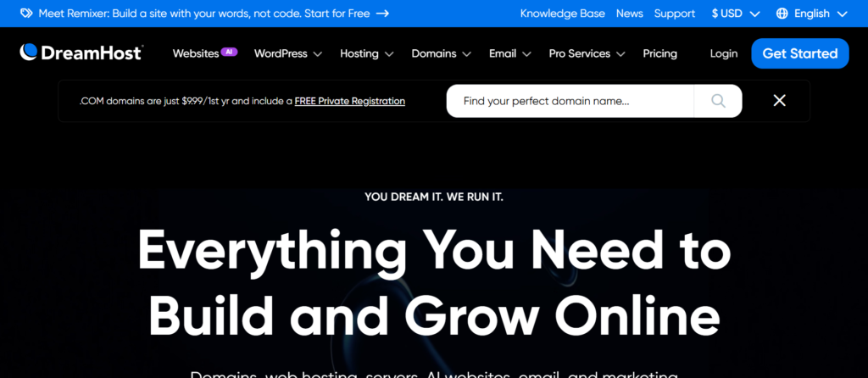
Task: Open the News link
Action: (x=630, y=14)
